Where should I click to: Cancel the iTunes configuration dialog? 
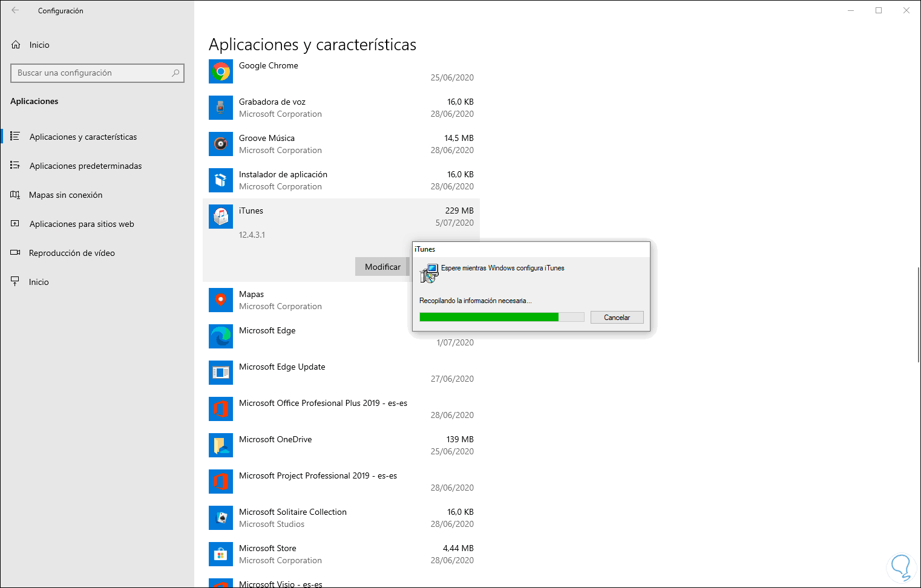(x=617, y=318)
